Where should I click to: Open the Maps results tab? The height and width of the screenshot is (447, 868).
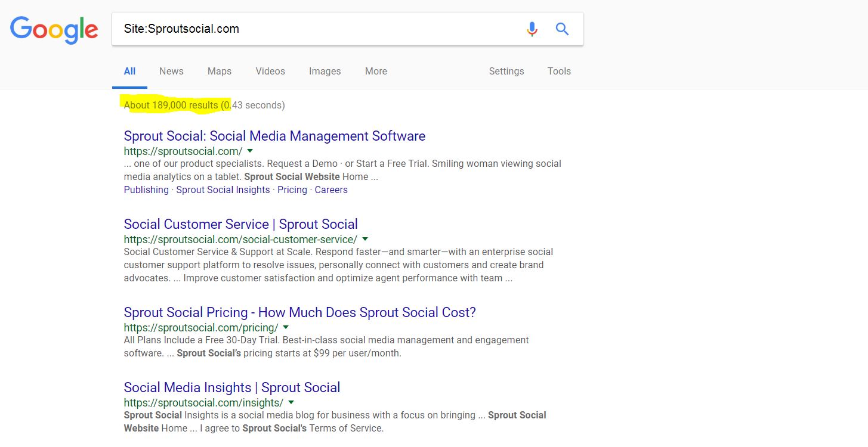[219, 71]
